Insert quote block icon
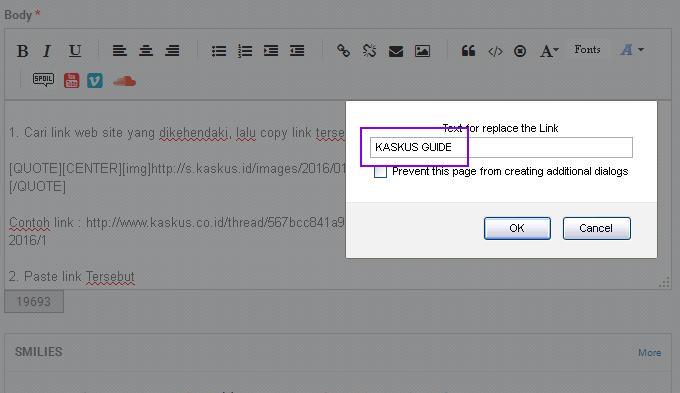The image size is (680, 393). [x=468, y=51]
